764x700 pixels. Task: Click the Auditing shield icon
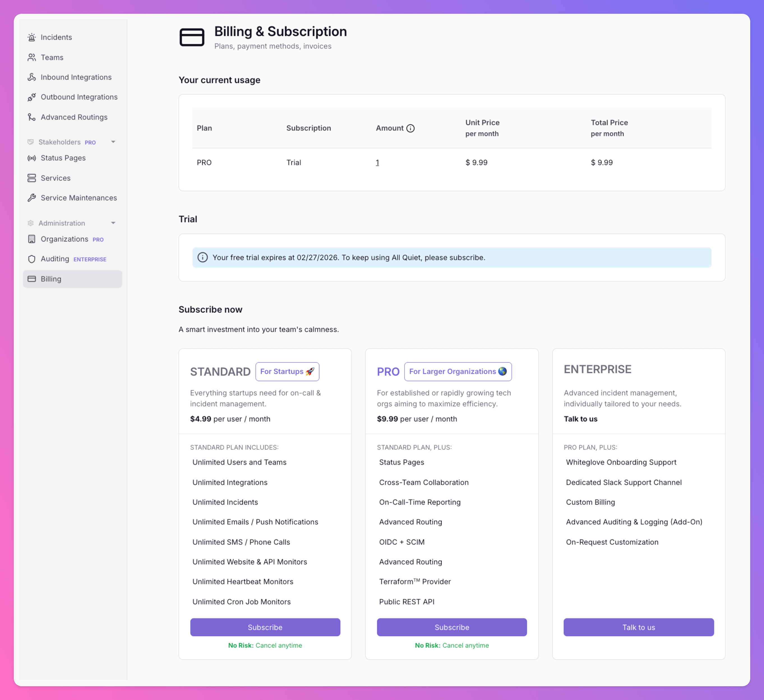pos(32,259)
